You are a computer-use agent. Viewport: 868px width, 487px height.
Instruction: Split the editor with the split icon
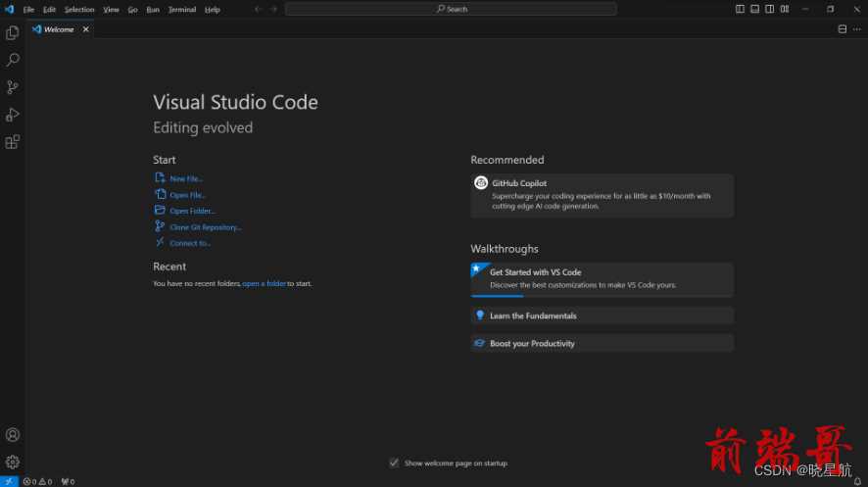(x=842, y=29)
